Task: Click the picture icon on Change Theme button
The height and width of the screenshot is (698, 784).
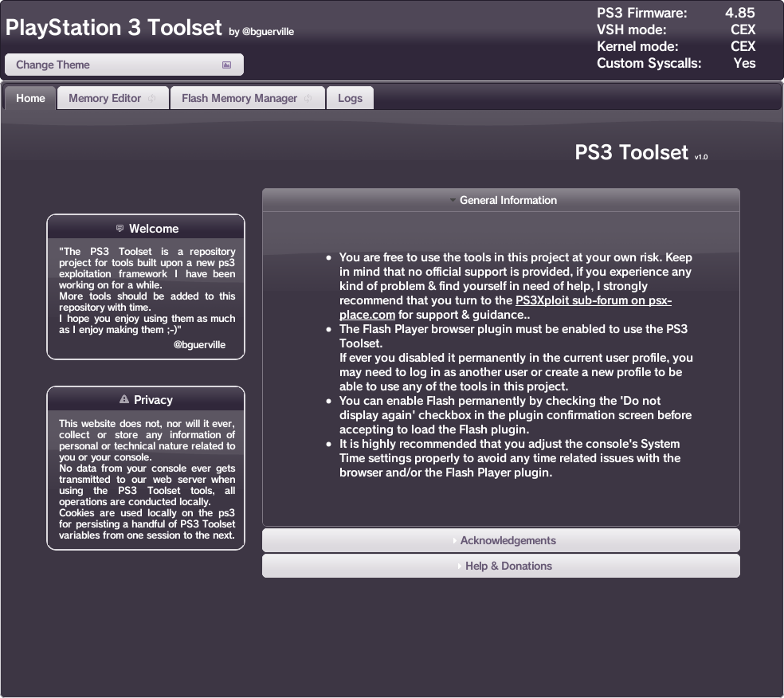Action: (x=226, y=65)
